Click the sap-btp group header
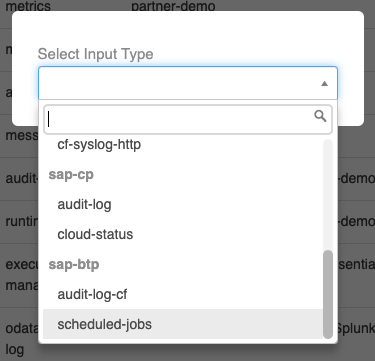The image size is (375, 361). point(74,265)
